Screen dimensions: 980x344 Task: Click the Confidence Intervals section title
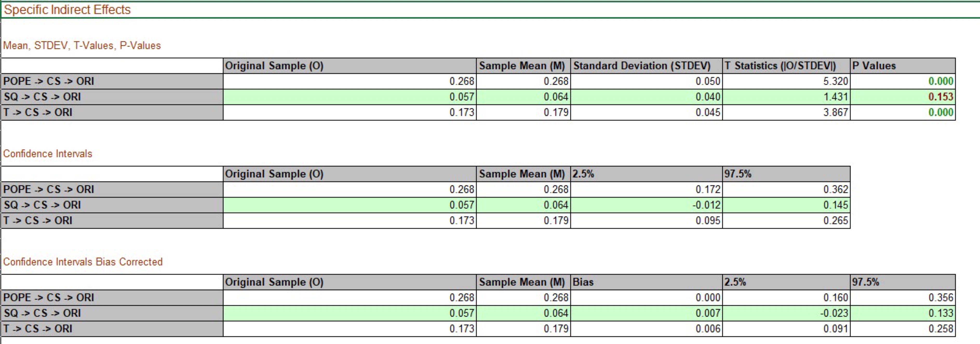point(48,154)
